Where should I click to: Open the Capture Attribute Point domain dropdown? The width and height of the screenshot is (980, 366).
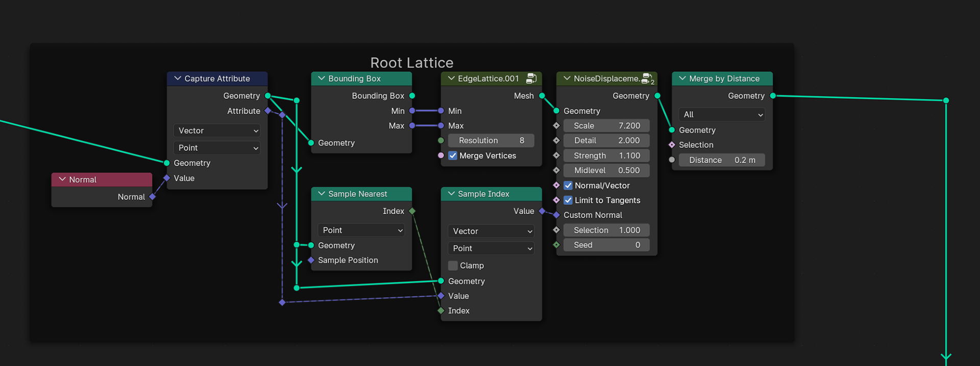click(x=217, y=148)
